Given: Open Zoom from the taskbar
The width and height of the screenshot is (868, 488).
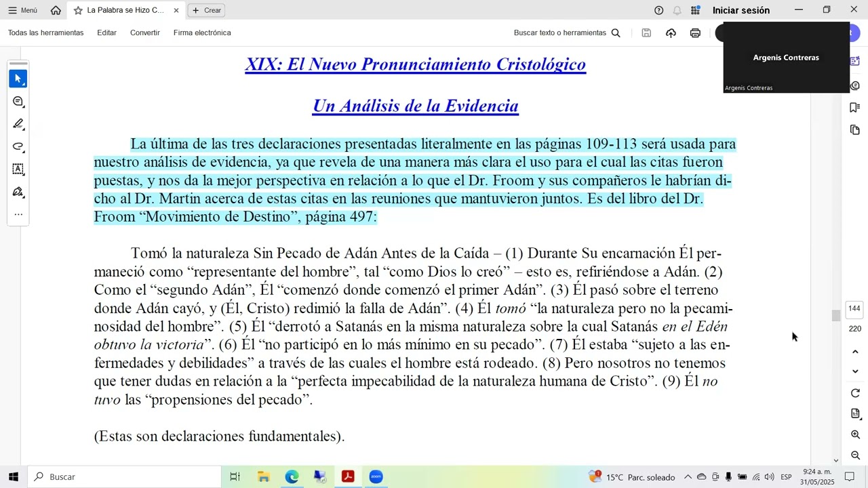Looking at the screenshot, I should click(x=376, y=477).
